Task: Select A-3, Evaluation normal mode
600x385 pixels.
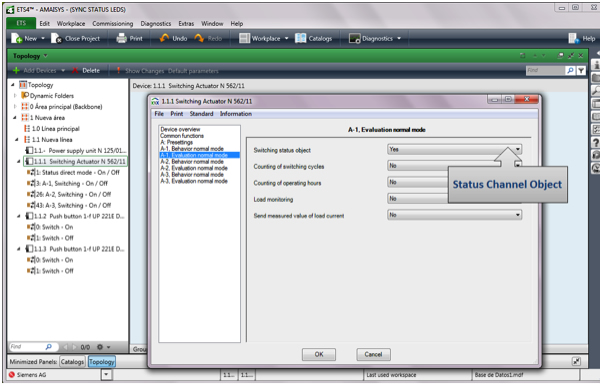Action: (x=194, y=181)
